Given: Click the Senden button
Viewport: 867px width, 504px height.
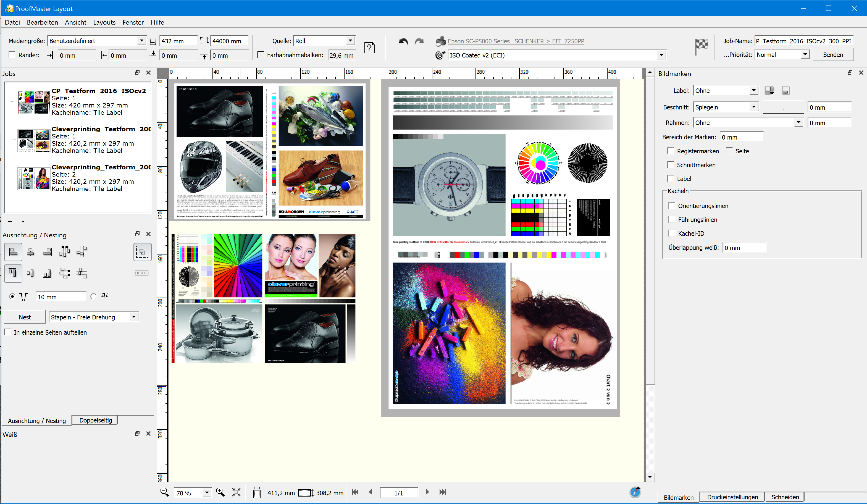Looking at the screenshot, I should [x=832, y=55].
